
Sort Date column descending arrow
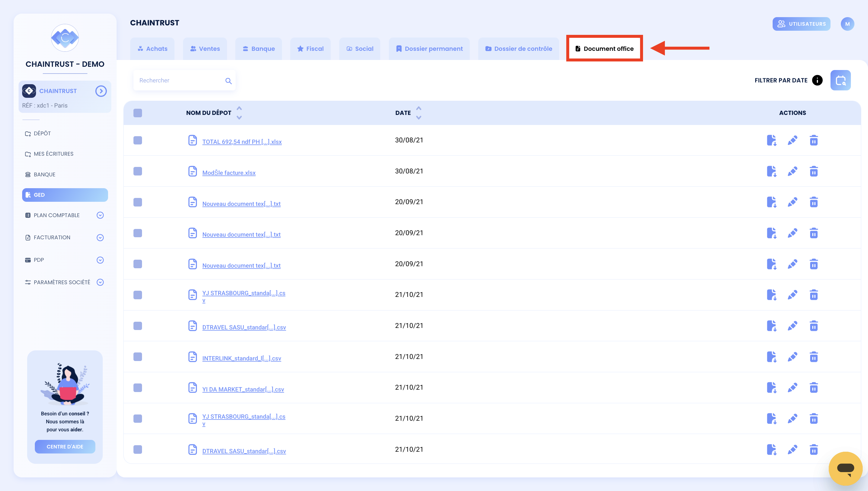(419, 117)
